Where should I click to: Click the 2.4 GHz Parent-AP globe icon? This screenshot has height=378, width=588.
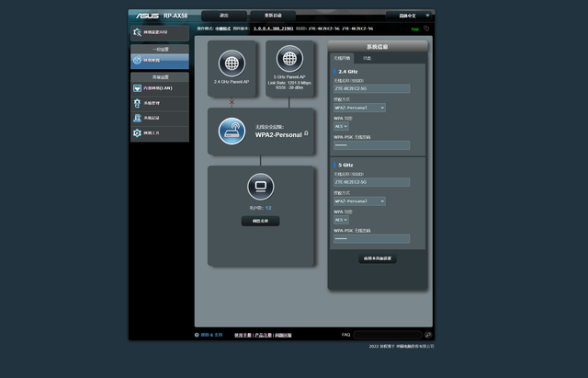[x=232, y=63]
